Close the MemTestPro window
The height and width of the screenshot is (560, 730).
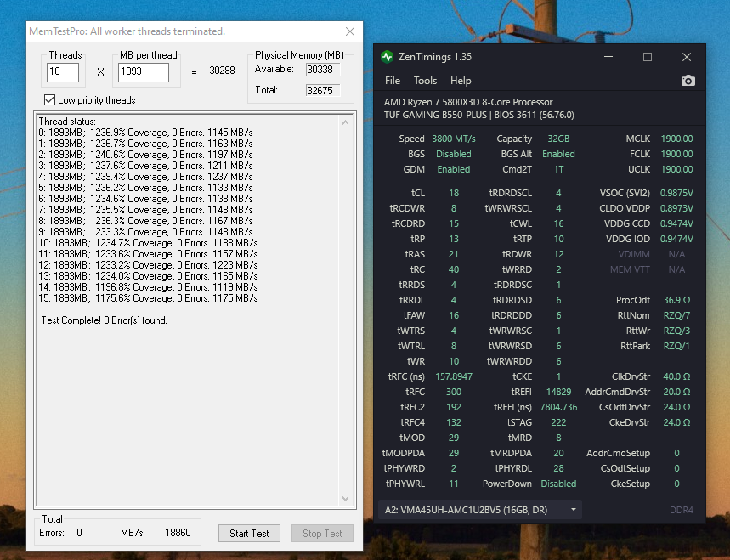(x=350, y=31)
